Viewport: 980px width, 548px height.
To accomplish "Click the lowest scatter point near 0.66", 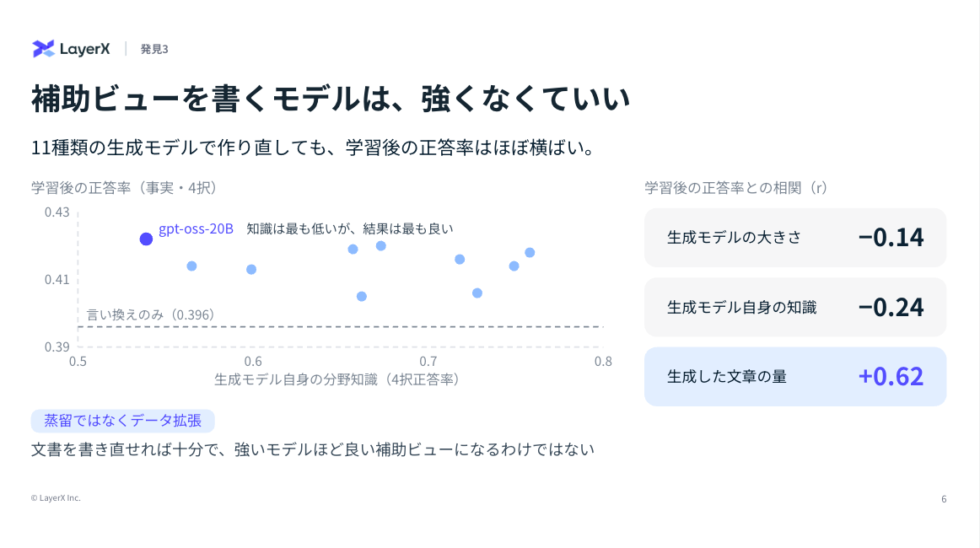I will [361, 296].
